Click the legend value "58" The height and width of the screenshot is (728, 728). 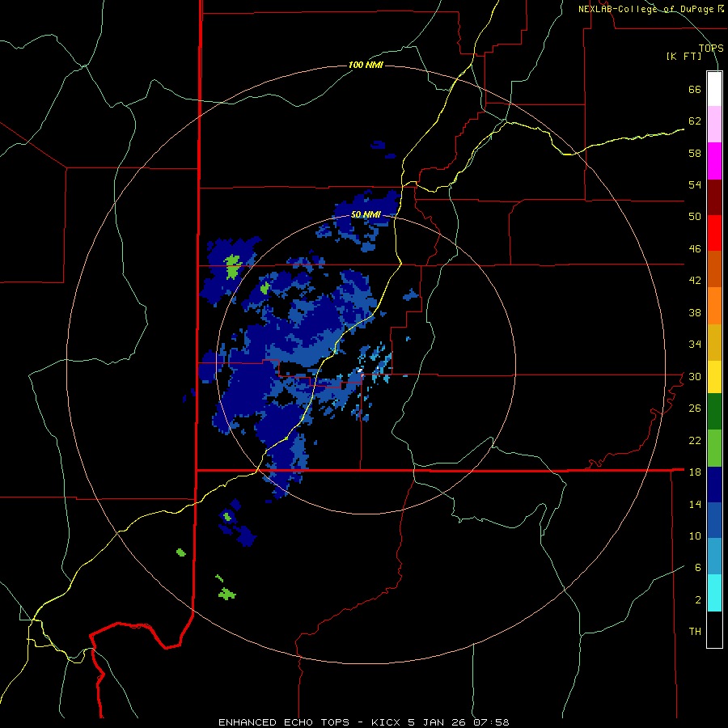coord(695,153)
